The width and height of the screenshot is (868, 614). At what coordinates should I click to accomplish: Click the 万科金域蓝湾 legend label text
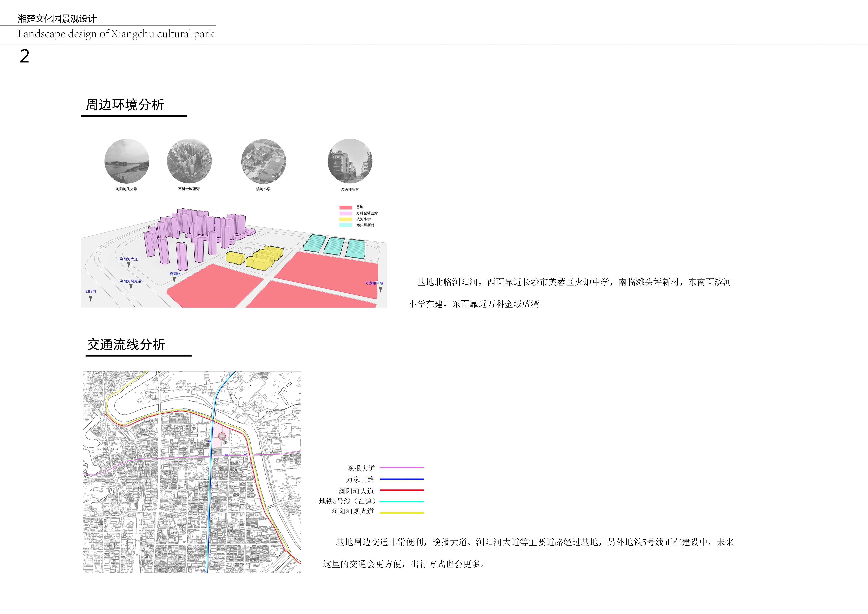tap(367, 213)
